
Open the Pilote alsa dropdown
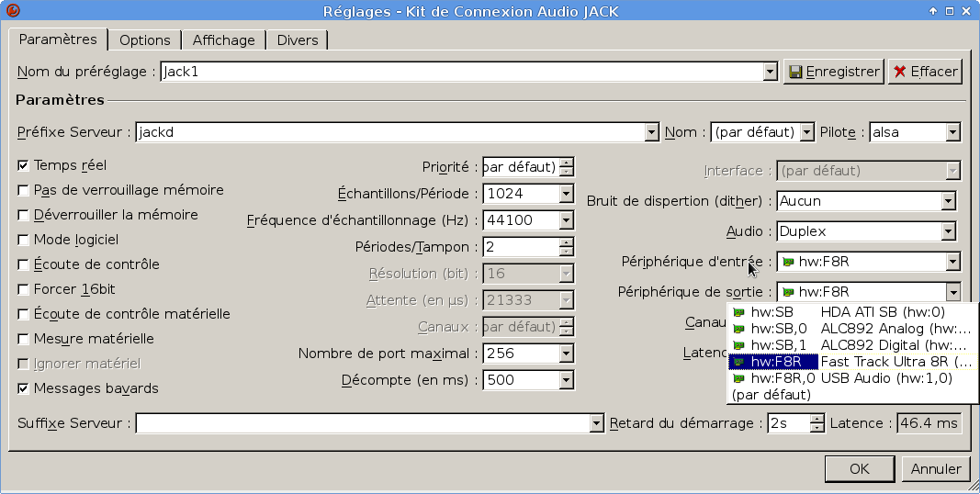point(952,132)
